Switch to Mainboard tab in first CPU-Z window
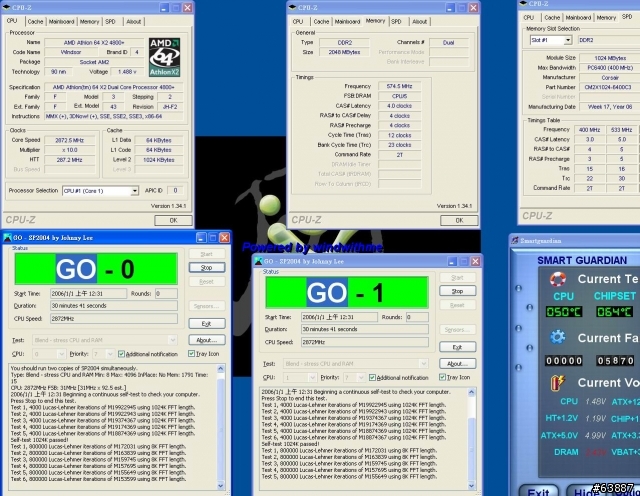 tap(62, 22)
